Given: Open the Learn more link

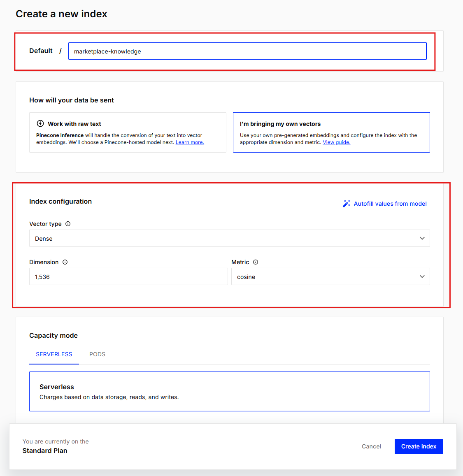Looking at the screenshot, I should (x=190, y=142).
